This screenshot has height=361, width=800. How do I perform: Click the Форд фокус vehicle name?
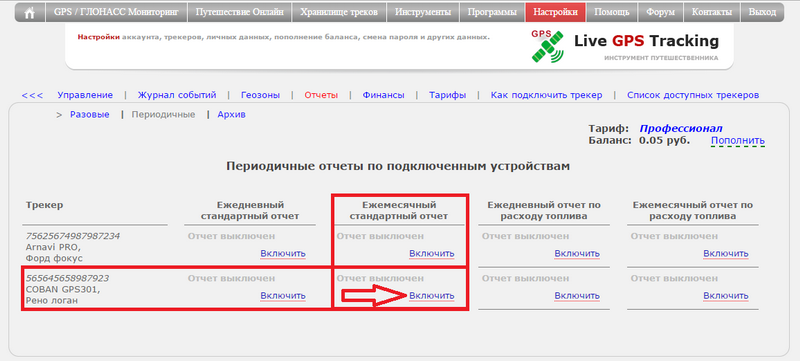[x=54, y=258]
